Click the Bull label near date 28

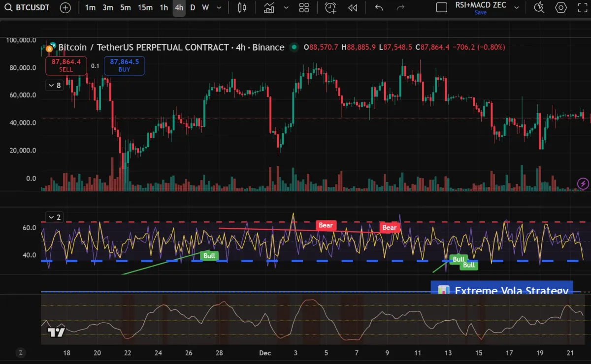209,256
